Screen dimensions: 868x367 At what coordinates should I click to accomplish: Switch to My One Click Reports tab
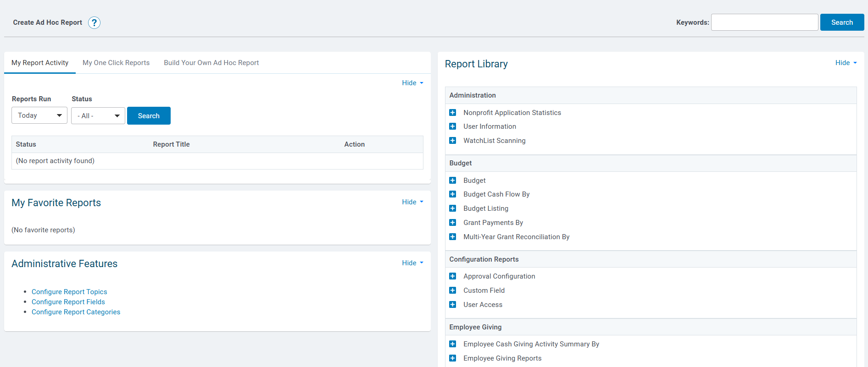coord(116,63)
